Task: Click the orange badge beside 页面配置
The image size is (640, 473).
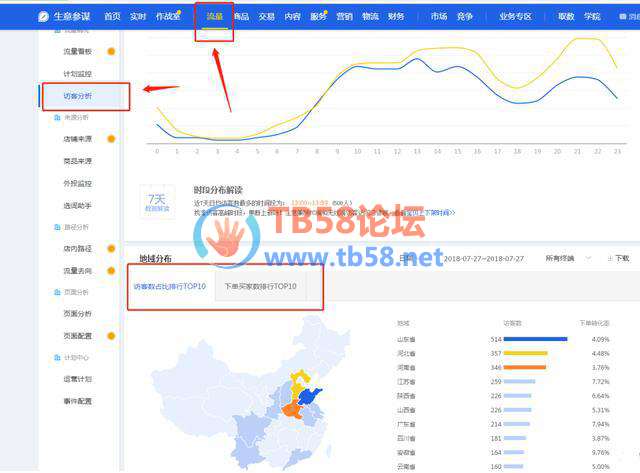Action: pyautogui.click(x=111, y=336)
